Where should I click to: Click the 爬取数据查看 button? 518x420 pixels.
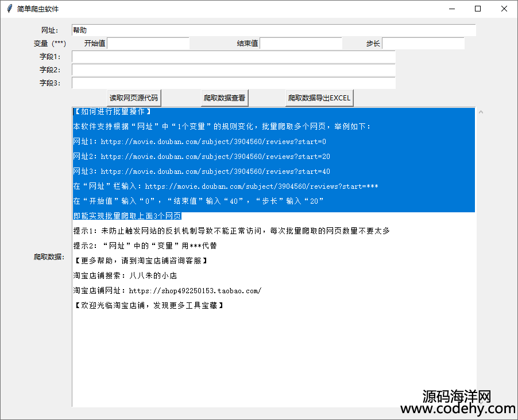[225, 98]
